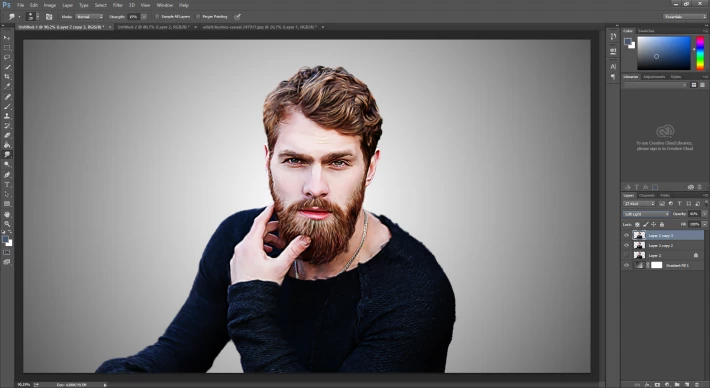The height and width of the screenshot is (388, 710).
Task: Open the Window menu
Action: click(x=165, y=5)
